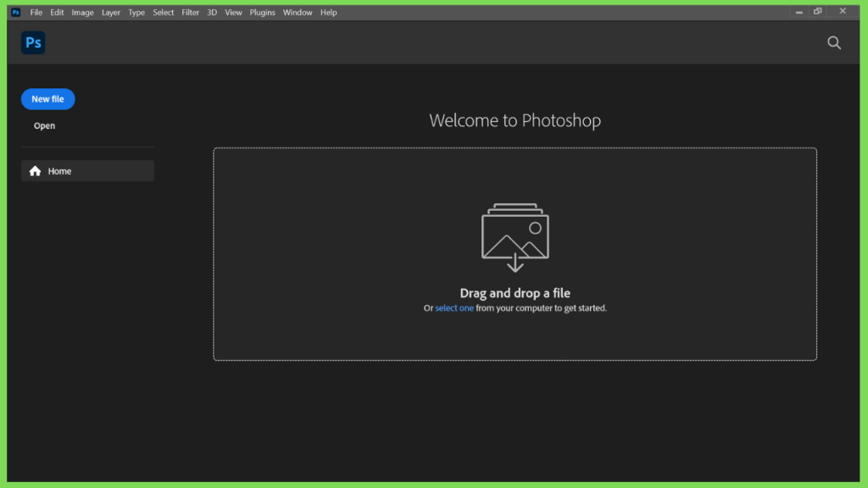The image size is (868, 488).
Task: Close the Photoshop window
Action: [x=843, y=11]
